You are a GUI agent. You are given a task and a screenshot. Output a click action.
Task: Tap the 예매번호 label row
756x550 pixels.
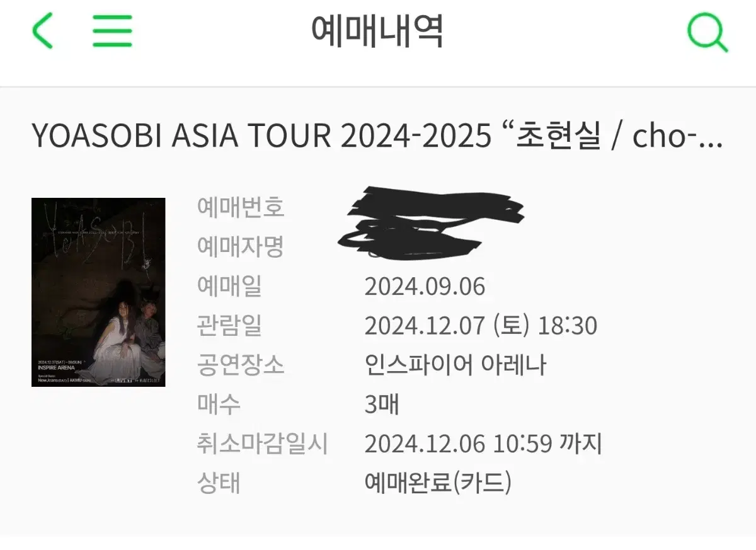click(x=241, y=207)
